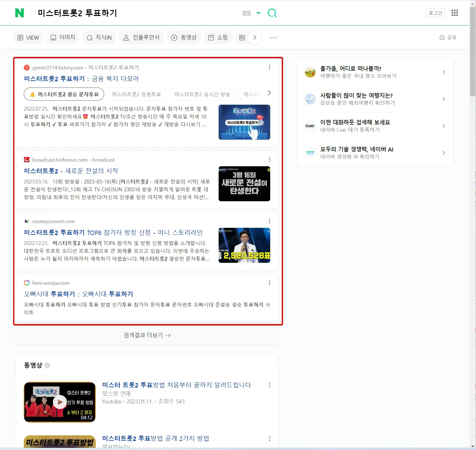Open 모두의 기술 경쟁력, 네이버 AI card
Viewport: 476px width, 450px height.
(x=375, y=153)
